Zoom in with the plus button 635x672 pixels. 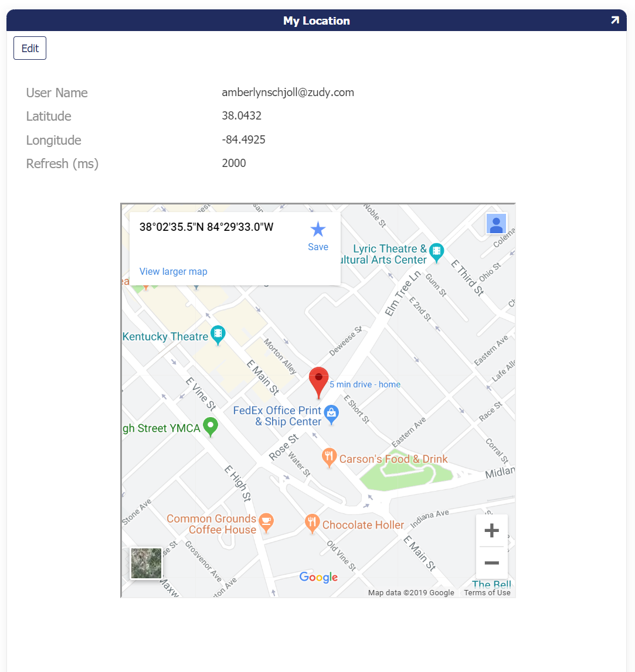click(x=491, y=531)
